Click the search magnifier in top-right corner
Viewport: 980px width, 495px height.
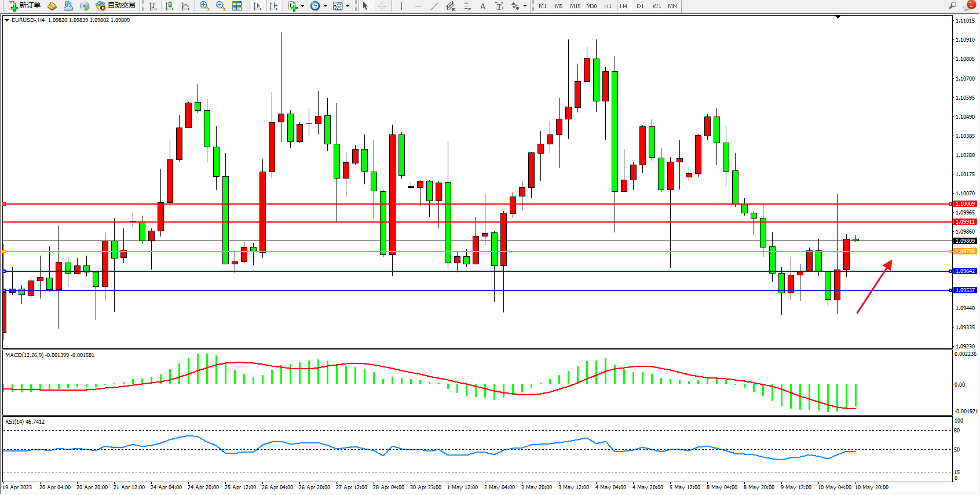point(952,6)
